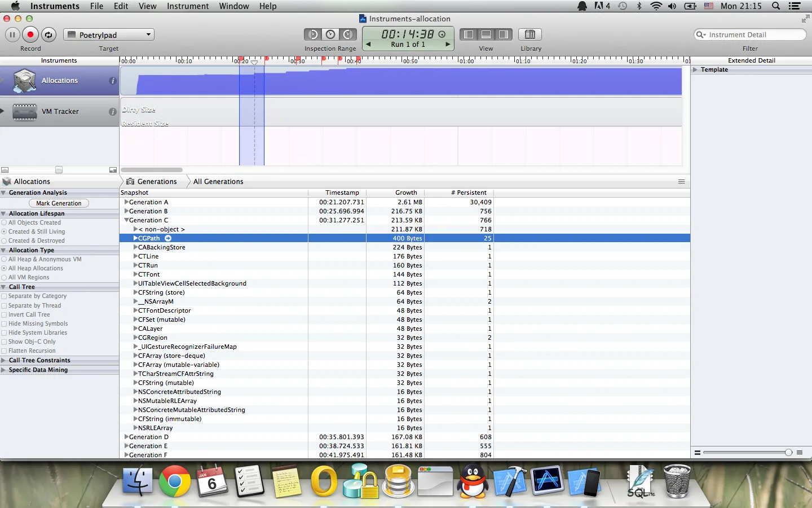The width and height of the screenshot is (812, 508).
Task: Click the focus arrow next to CGPath
Action: click(168, 238)
